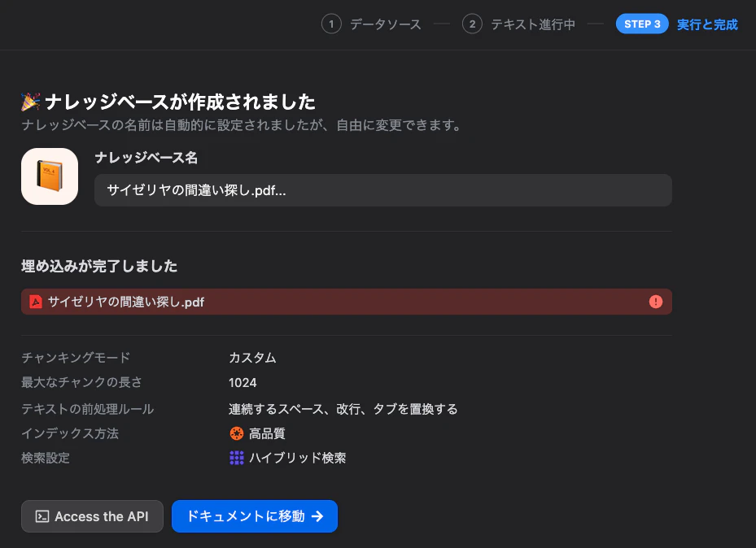Click the red PDF file icon
Viewport: 756px width, 548px height.
[x=36, y=302]
